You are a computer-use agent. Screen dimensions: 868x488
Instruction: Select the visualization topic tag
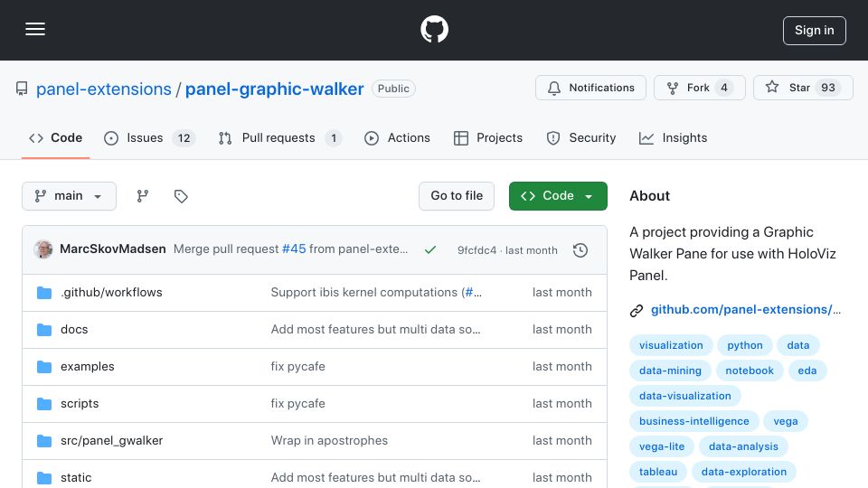click(671, 345)
